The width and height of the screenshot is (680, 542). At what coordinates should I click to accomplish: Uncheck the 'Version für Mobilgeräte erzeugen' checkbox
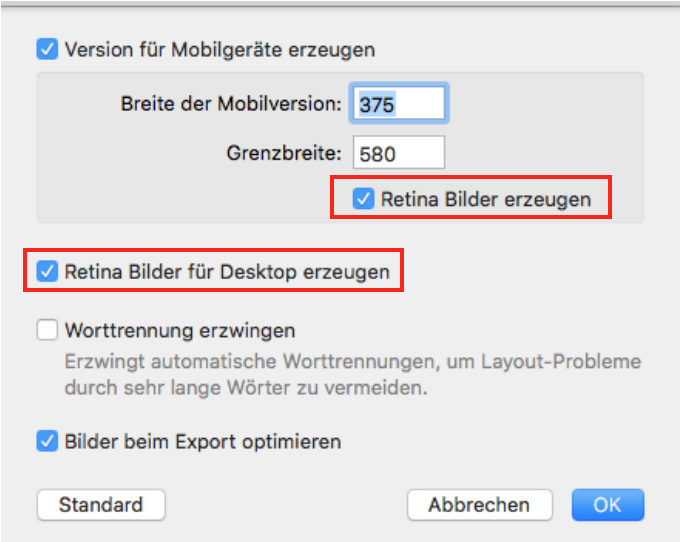coord(47,49)
